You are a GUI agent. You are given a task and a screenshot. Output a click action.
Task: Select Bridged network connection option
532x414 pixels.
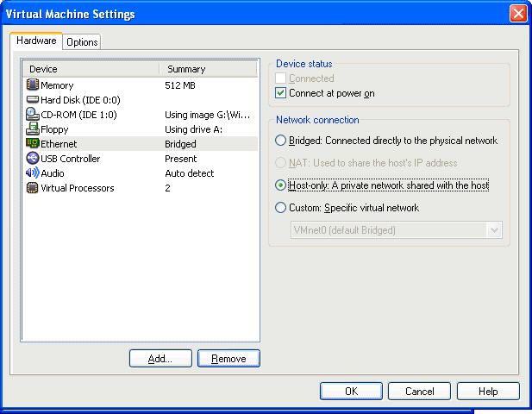pyautogui.click(x=280, y=141)
